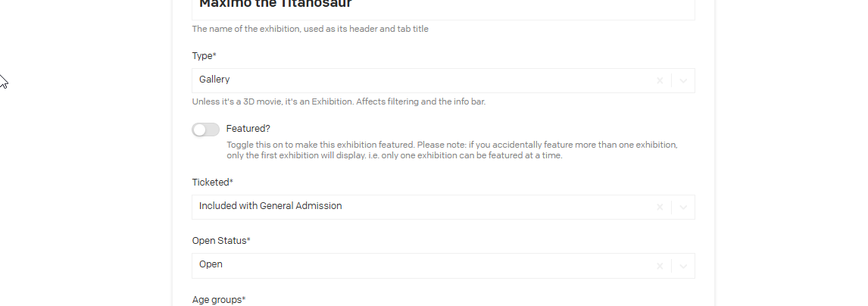868x306 pixels.
Task: Clear the Type field selection
Action: (660, 80)
